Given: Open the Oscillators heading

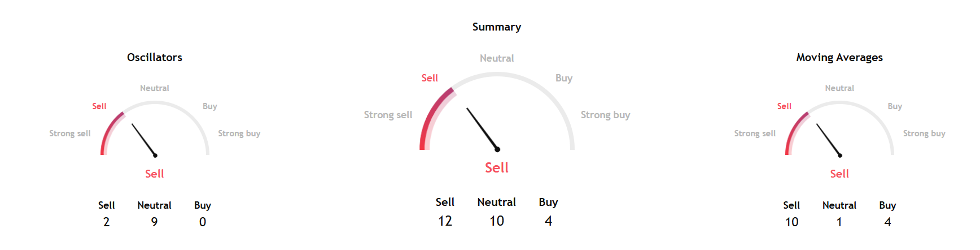Looking at the screenshot, I should pyautogui.click(x=155, y=57).
